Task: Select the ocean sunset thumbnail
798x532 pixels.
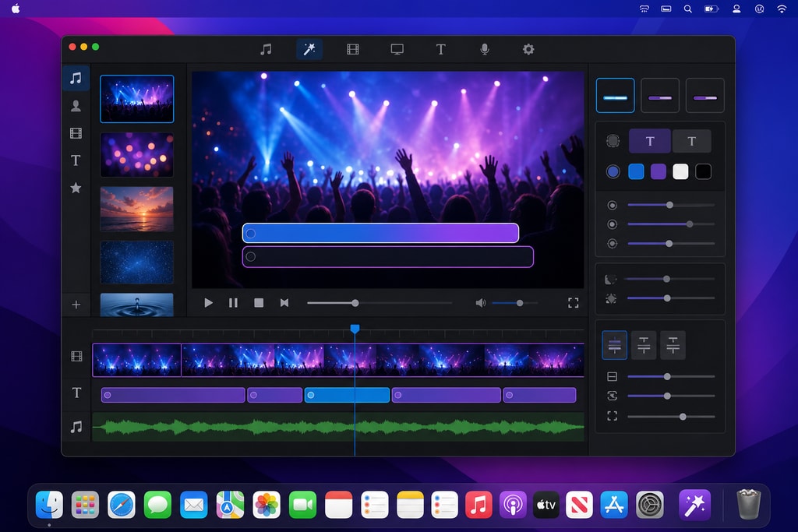Action: 137,209
